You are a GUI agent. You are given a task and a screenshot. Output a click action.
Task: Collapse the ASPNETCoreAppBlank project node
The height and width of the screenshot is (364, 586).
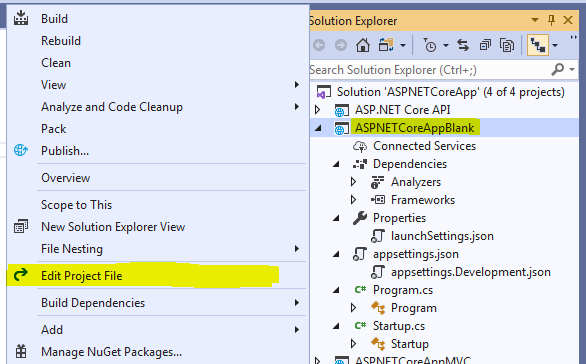tap(318, 129)
